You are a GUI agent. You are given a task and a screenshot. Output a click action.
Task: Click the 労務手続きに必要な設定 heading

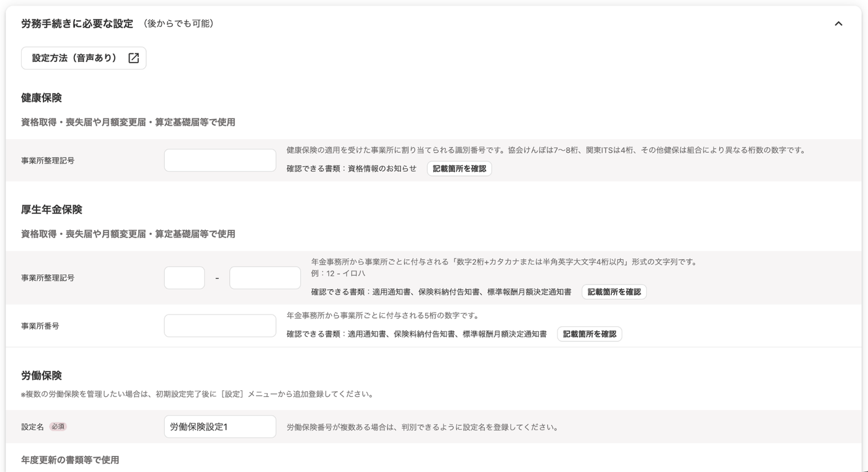click(77, 24)
